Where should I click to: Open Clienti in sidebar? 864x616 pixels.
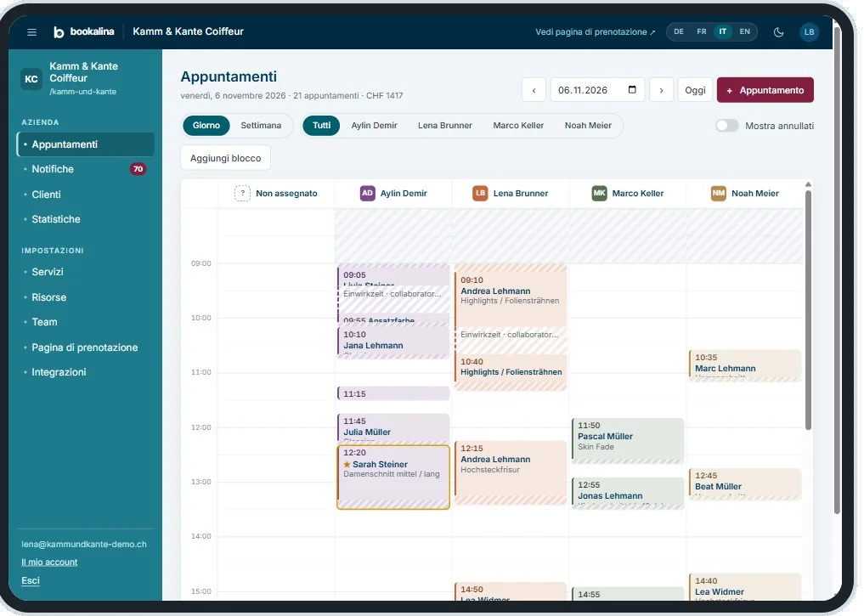coord(86,195)
